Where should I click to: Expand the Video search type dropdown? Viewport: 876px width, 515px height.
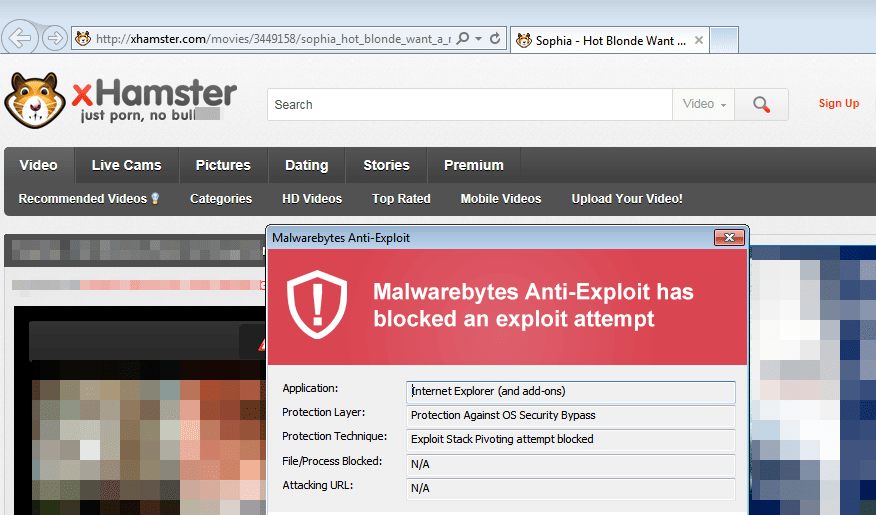[x=705, y=104]
